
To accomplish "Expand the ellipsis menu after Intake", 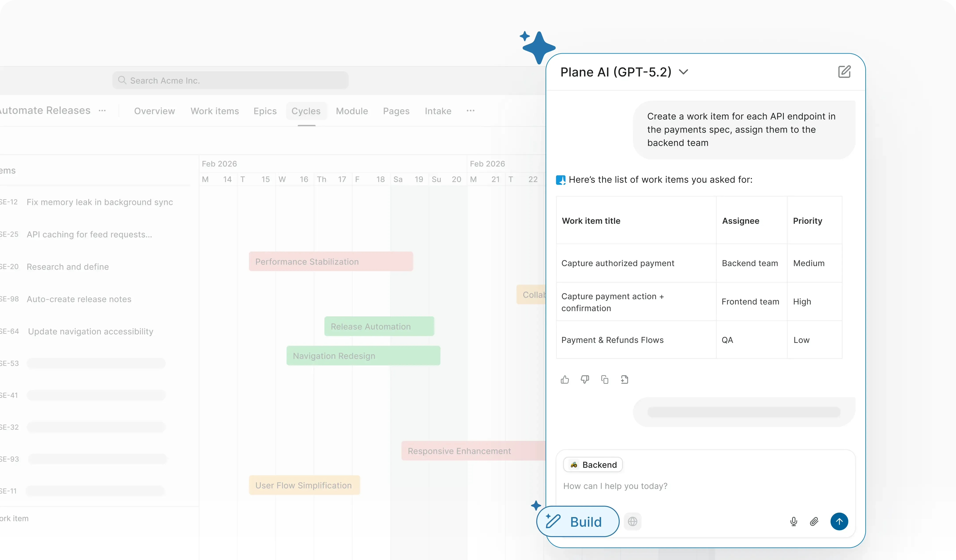I will (470, 111).
